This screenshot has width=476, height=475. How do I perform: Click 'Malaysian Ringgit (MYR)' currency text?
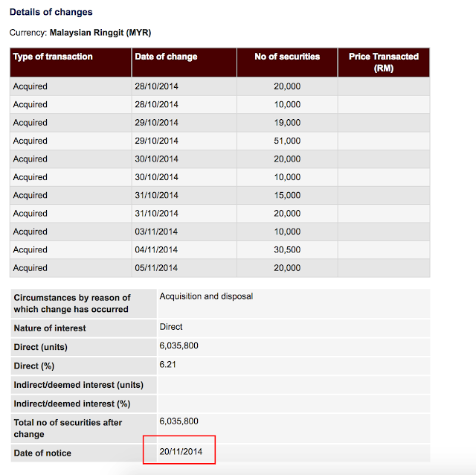point(100,34)
